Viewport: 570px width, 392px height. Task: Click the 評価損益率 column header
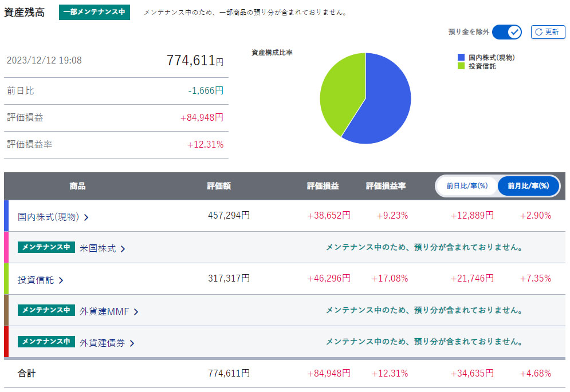pyautogui.click(x=386, y=186)
